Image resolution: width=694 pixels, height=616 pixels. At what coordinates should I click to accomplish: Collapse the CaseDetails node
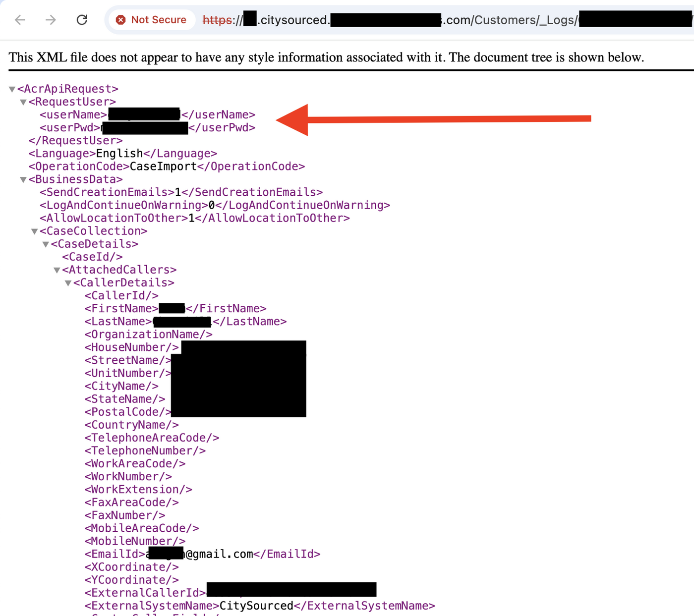pyautogui.click(x=46, y=244)
